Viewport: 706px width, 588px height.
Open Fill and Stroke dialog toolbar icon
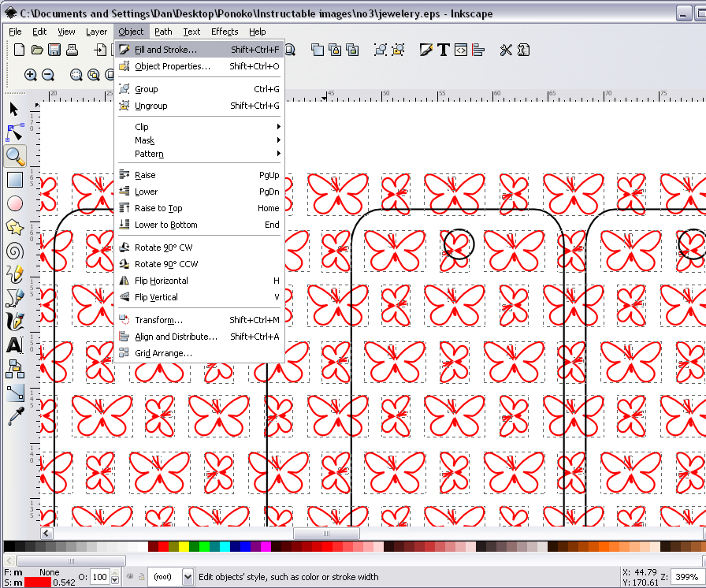click(426, 50)
